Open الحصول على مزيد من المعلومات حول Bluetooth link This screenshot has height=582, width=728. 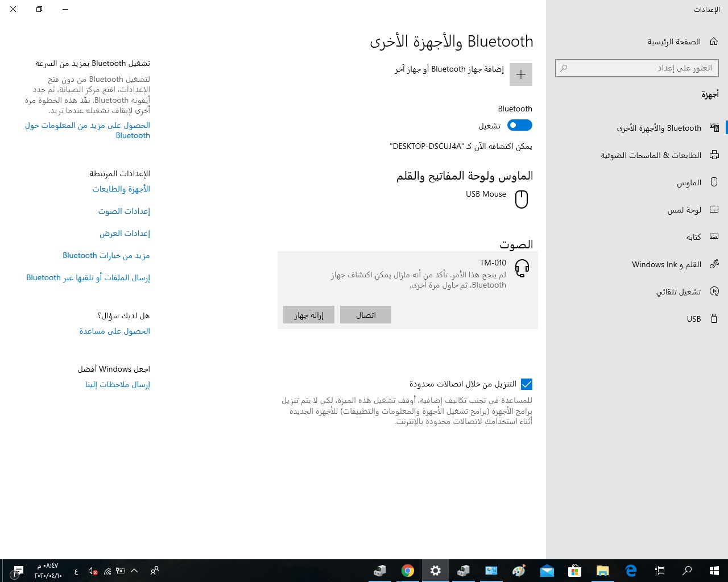click(x=88, y=130)
